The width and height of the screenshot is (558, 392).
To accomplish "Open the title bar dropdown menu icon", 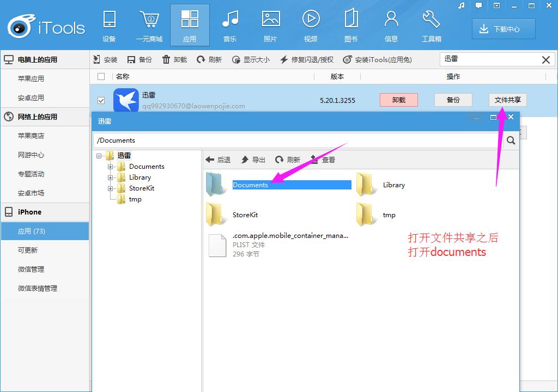I will click(x=496, y=5).
